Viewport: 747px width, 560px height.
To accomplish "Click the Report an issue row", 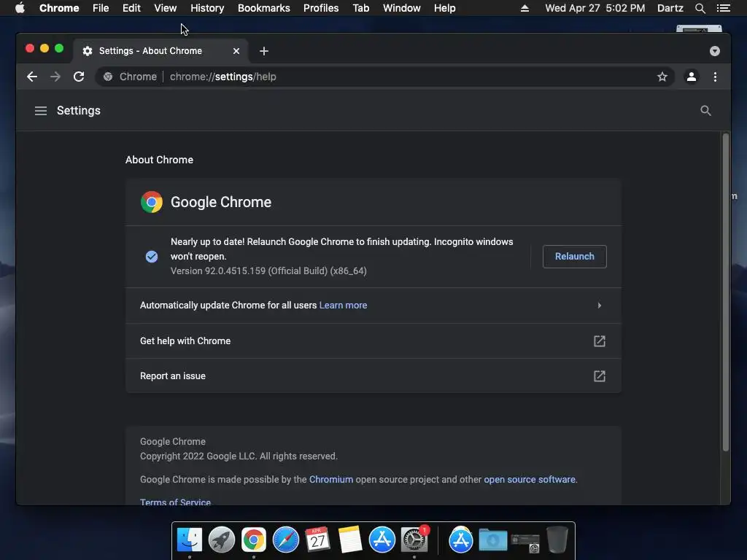I will point(373,376).
